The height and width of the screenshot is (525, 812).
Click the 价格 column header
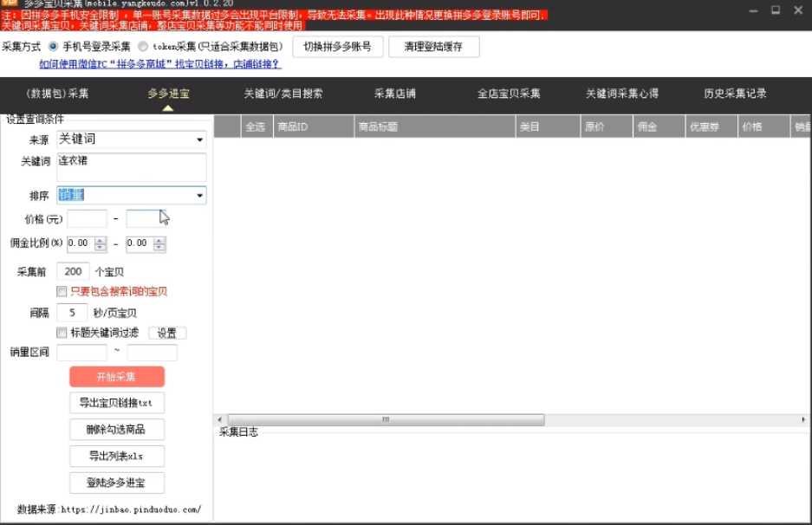764,126
